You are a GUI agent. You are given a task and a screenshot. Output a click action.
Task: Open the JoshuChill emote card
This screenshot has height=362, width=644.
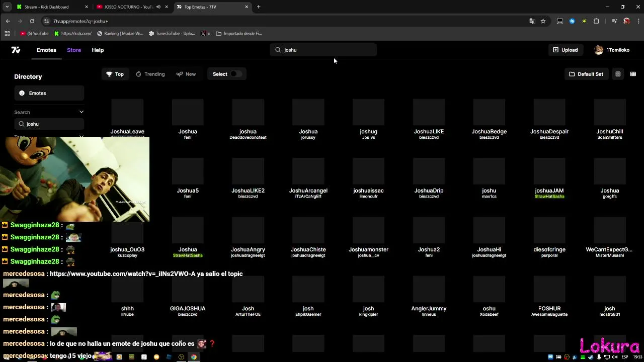(609, 119)
